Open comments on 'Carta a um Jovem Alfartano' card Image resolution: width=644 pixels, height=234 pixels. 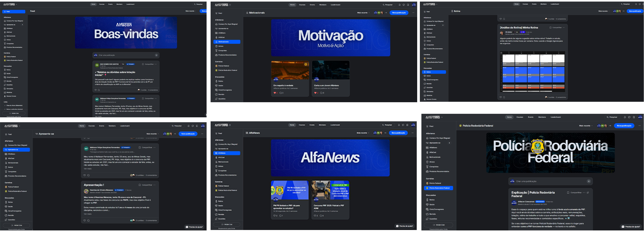pos(321,93)
